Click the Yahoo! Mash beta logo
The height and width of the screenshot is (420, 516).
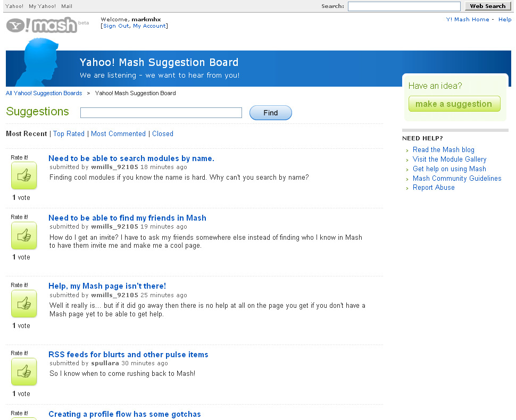pyautogui.click(x=47, y=25)
